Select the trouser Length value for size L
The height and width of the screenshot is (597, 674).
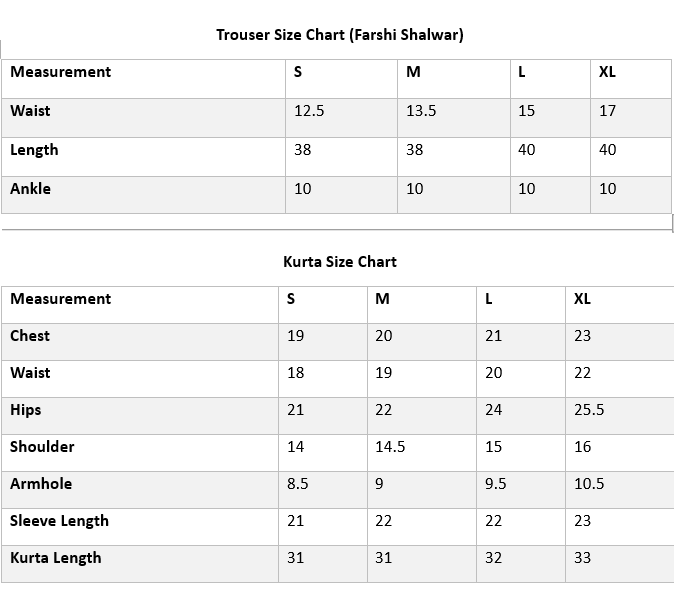(526, 150)
